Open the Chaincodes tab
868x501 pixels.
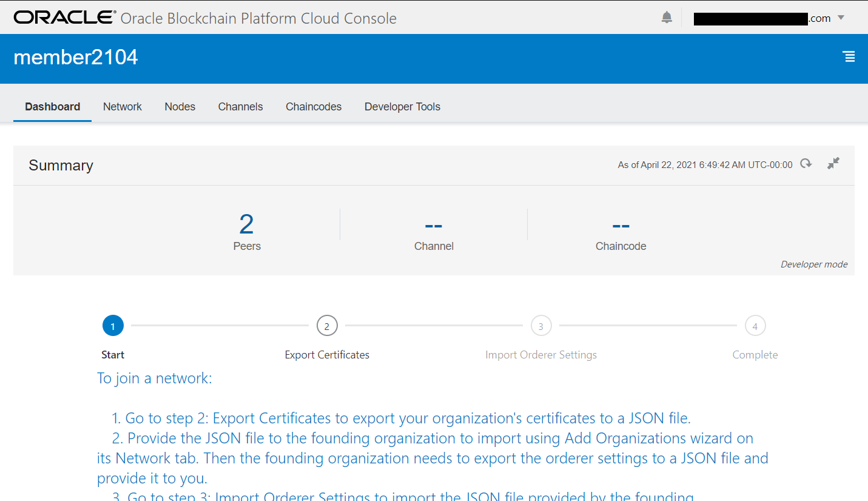click(x=314, y=107)
